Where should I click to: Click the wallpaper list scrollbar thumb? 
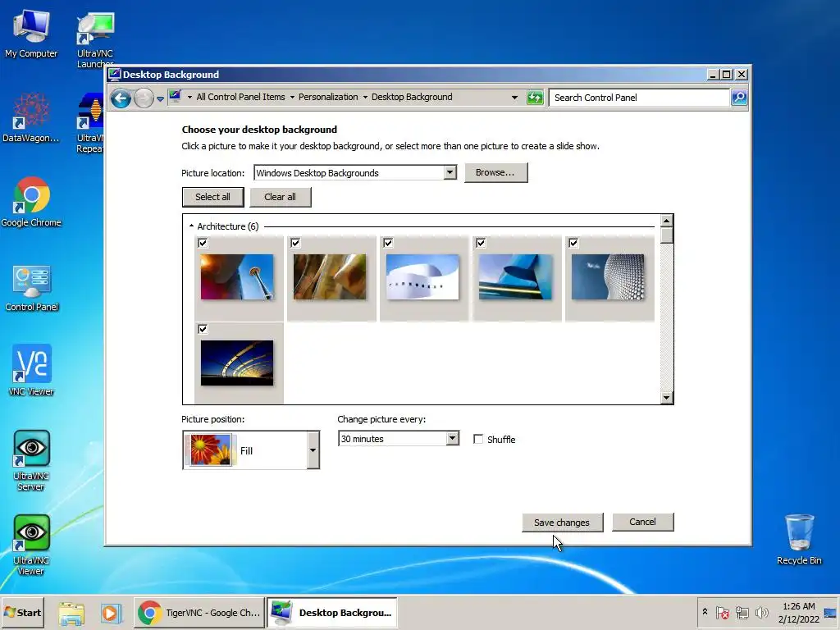pos(666,235)
